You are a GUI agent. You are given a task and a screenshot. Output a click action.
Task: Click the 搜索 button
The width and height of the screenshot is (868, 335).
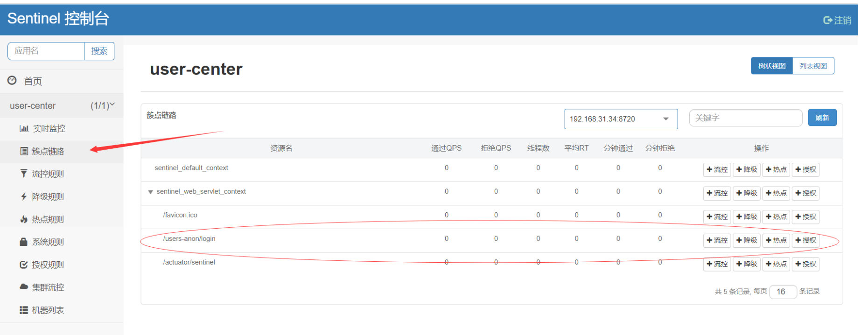[99, 51]
